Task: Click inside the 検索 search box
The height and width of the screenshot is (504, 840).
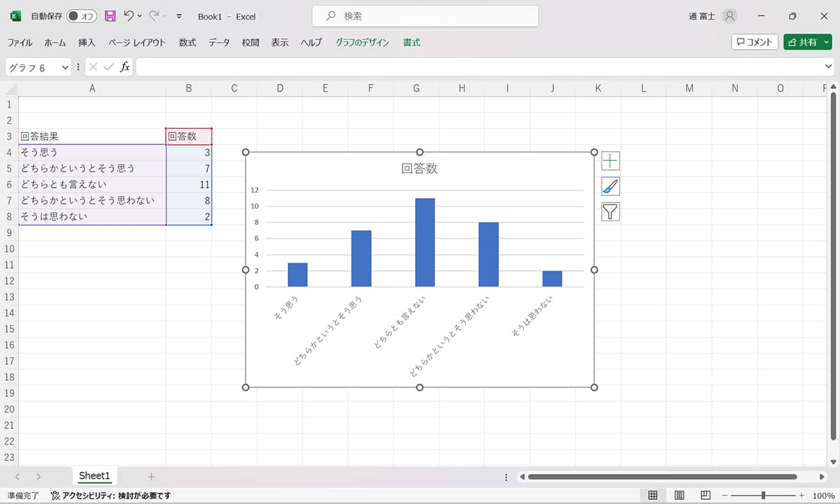Action: point(423,15)
